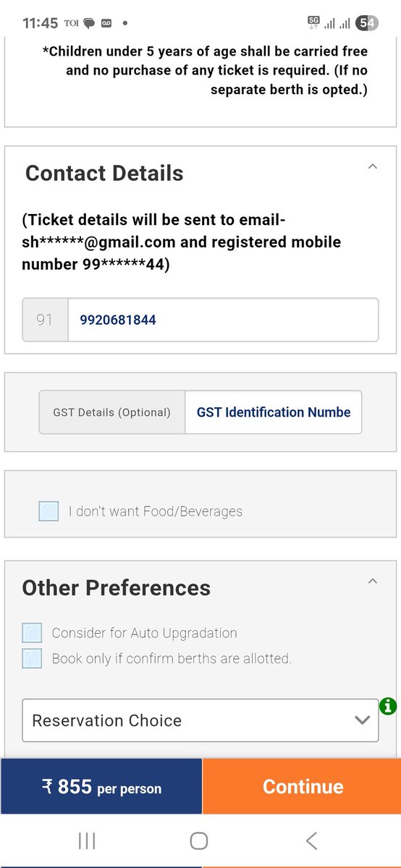This screenshot has width=401, height=868.
Task: Tap the 5G signal indicator icon
Action: point(313,22)
